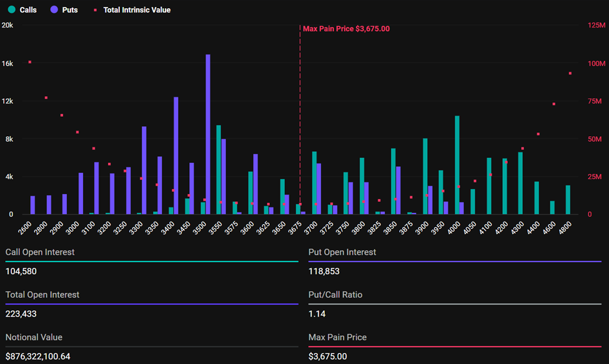Select the Calls bar at 3550 strike
Viewport: 609px width, 364px height.
(x=219, y=170)
